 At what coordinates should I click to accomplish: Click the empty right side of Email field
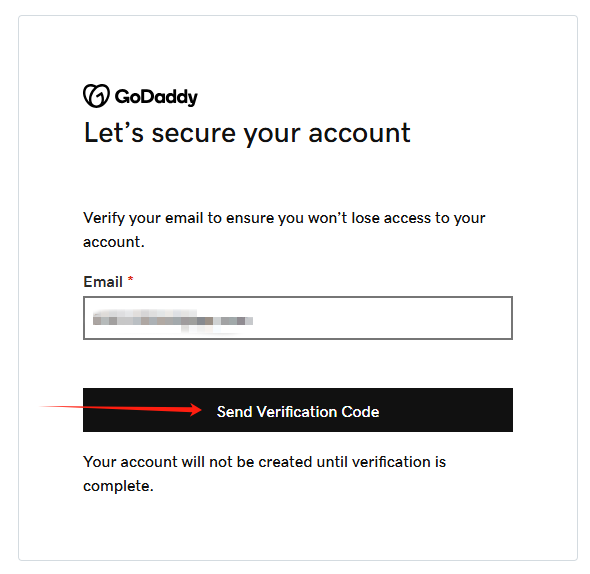[382, 318]
